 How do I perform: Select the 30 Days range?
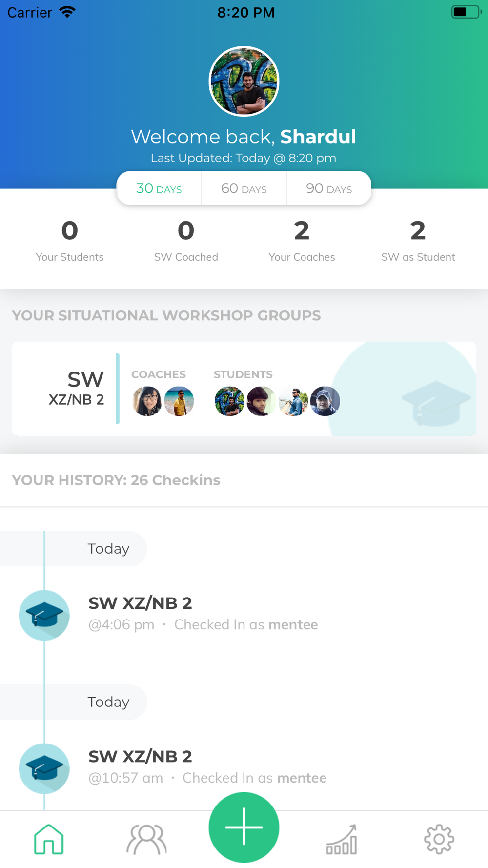click(x=159, y=188)
